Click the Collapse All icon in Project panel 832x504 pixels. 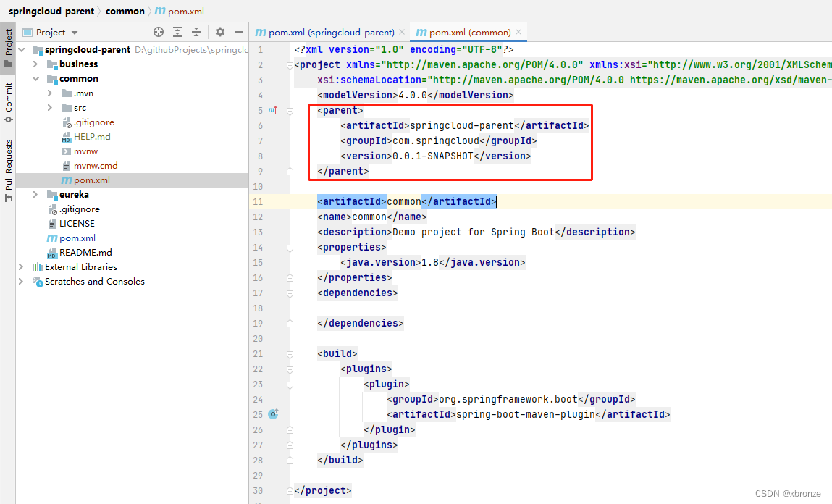[x=196, y=33]
